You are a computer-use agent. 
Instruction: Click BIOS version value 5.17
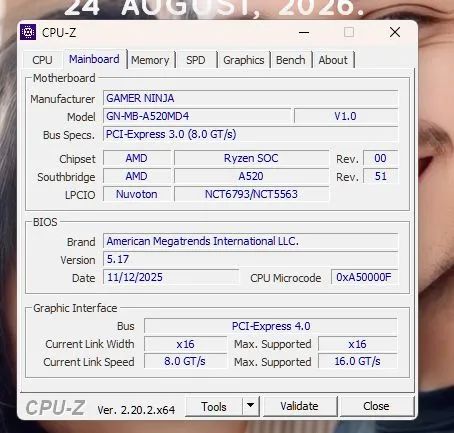[250, 259]
